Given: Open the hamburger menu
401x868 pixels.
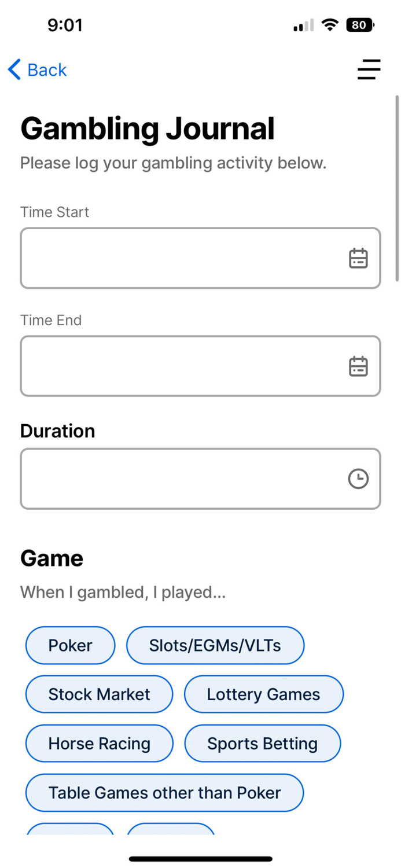Looking at the screenshot, I should coord(369,69).
